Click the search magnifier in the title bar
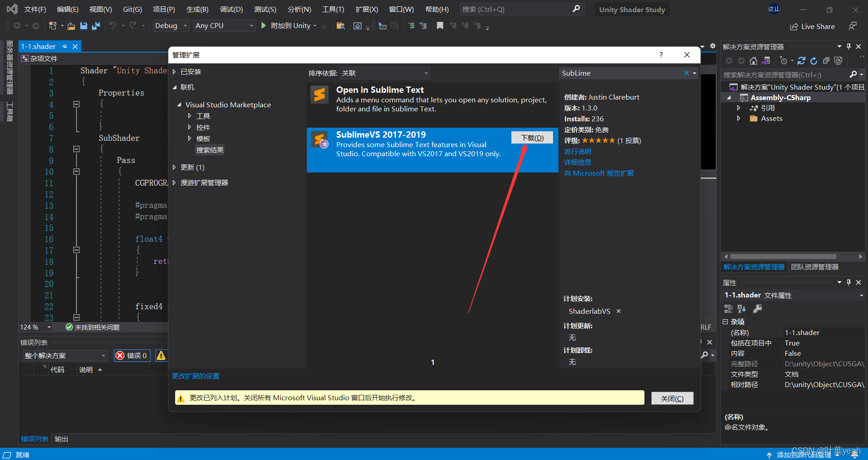The image size is (868, 460). [576, 9]
